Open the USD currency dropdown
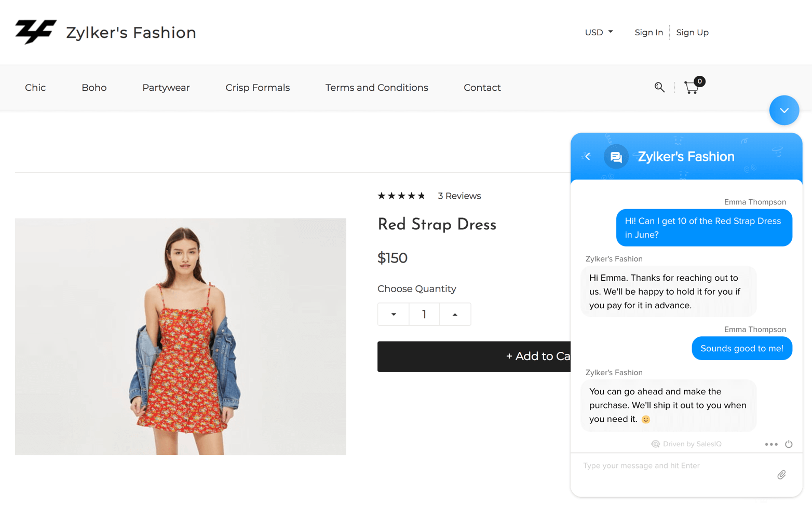Image resolution: width=812 pixels, height=523 pixels. coord(599,32)
